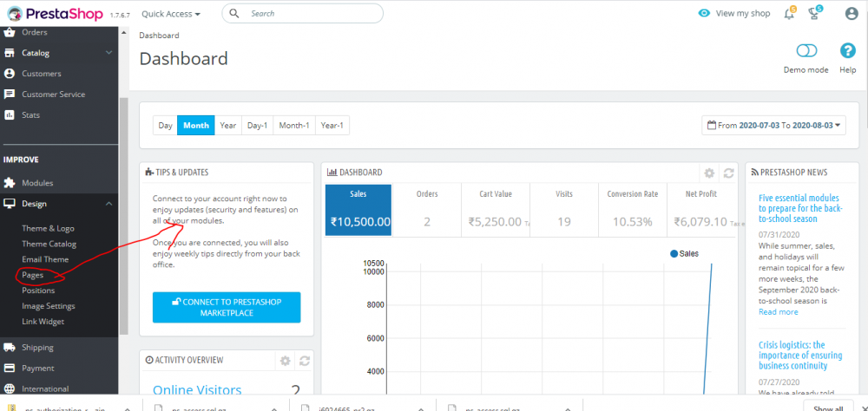This screenshot has height=411, width=868.
Task: Click the PrestaShop logo
Action: 56,14
